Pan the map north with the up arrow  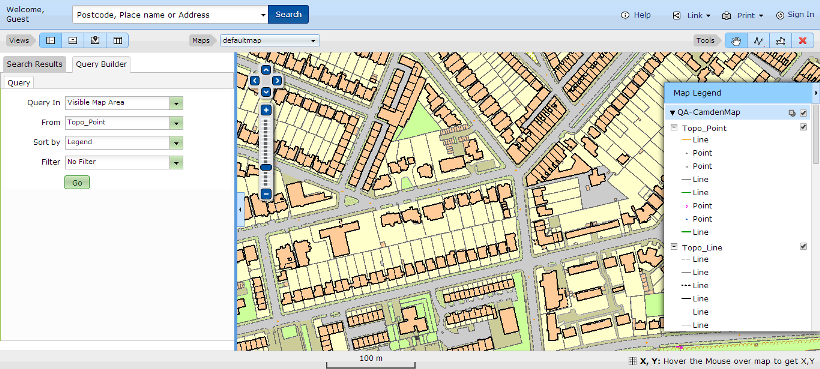tap(266, 70)
